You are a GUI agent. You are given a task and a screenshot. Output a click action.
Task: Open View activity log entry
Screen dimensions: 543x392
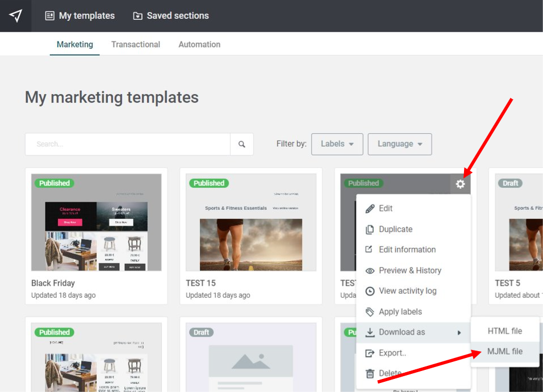click(x=413, y=291)
